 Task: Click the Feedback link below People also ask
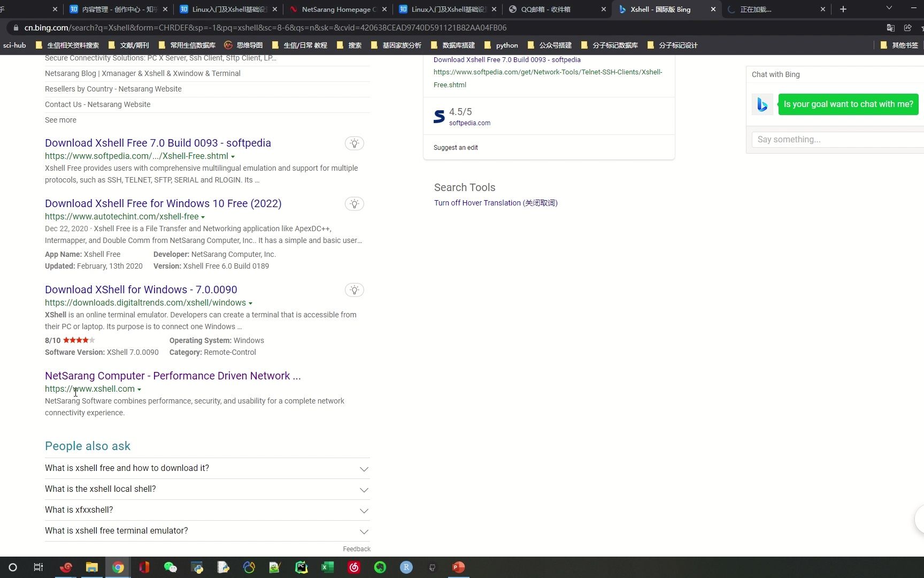pyautogui.click(x=357, y=549)
